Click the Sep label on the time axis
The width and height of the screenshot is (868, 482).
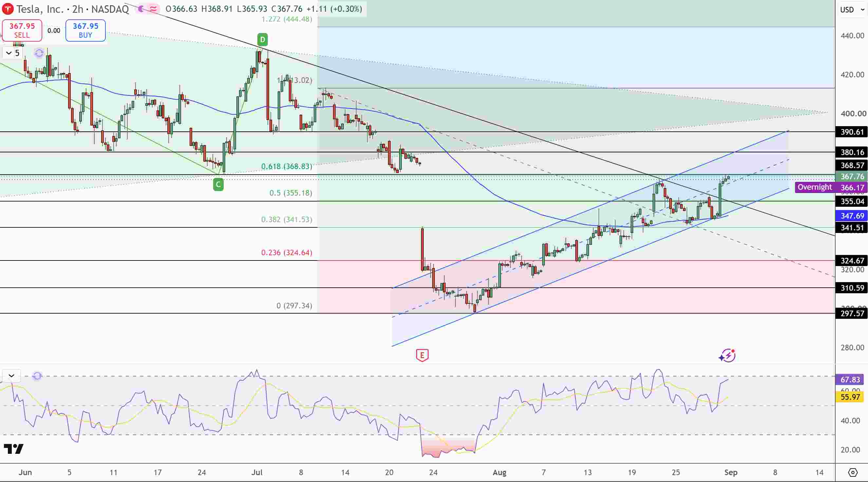click(731, 472)
